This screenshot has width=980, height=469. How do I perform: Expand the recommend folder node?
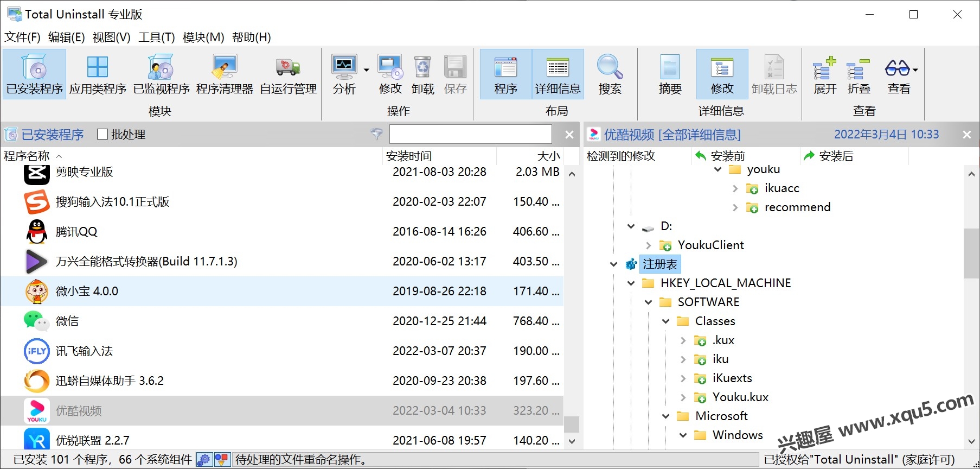735,207
